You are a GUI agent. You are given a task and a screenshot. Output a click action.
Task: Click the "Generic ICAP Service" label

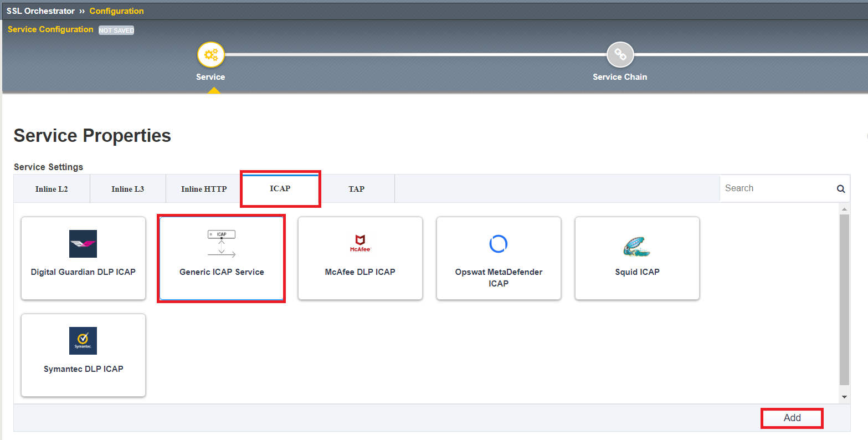pyautogui.click(x=222, y=272)
